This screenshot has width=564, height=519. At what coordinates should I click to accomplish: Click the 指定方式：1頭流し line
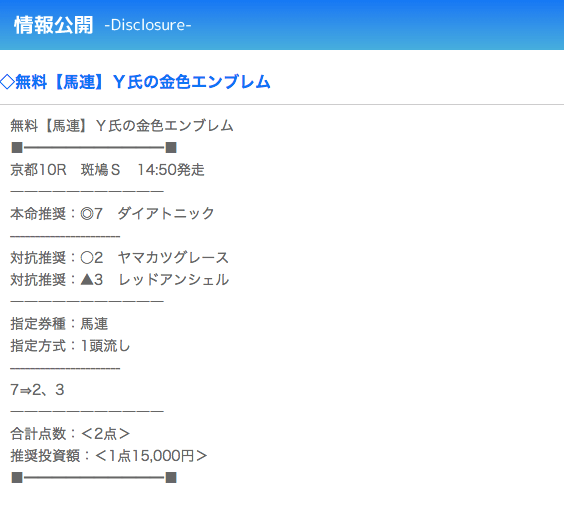[x=70, y=346]
